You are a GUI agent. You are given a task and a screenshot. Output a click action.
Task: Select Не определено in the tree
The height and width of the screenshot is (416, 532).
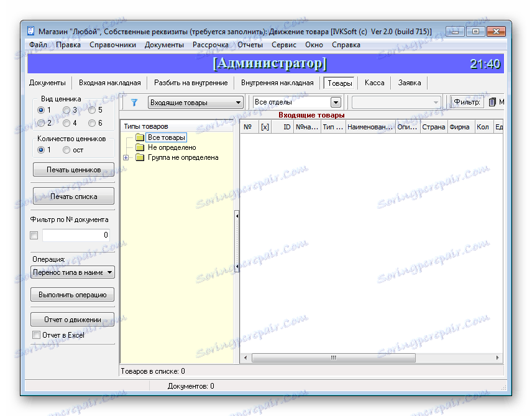point(172,147)
